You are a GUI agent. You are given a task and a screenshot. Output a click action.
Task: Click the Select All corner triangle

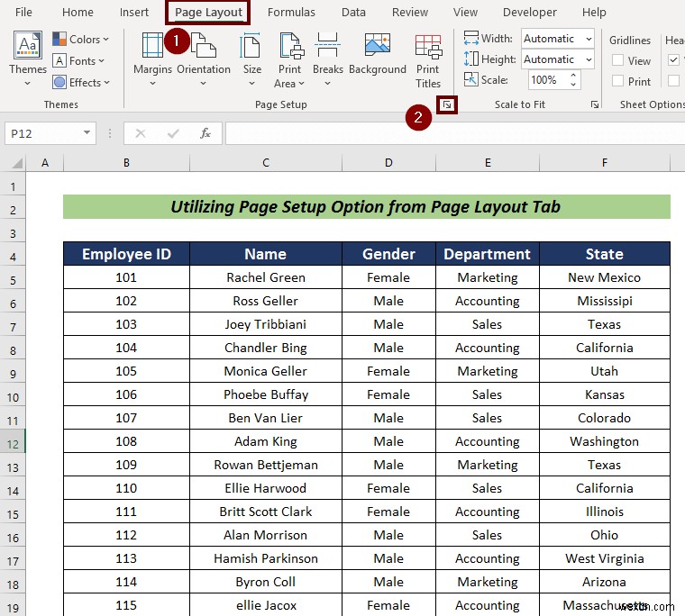click(16, 163)
